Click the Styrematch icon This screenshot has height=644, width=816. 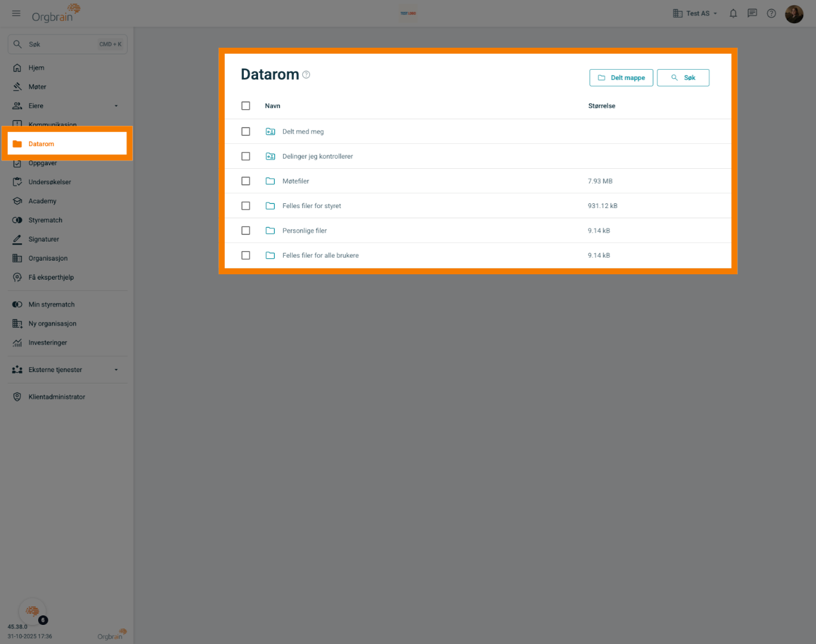click(17, 220)
